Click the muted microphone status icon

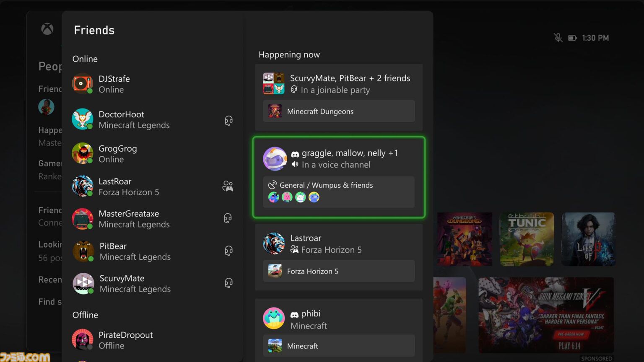558,38
